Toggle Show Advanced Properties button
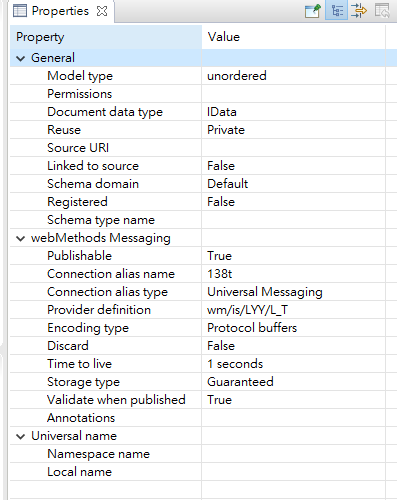This screenshot has width=397, height=500. point(359,10)
